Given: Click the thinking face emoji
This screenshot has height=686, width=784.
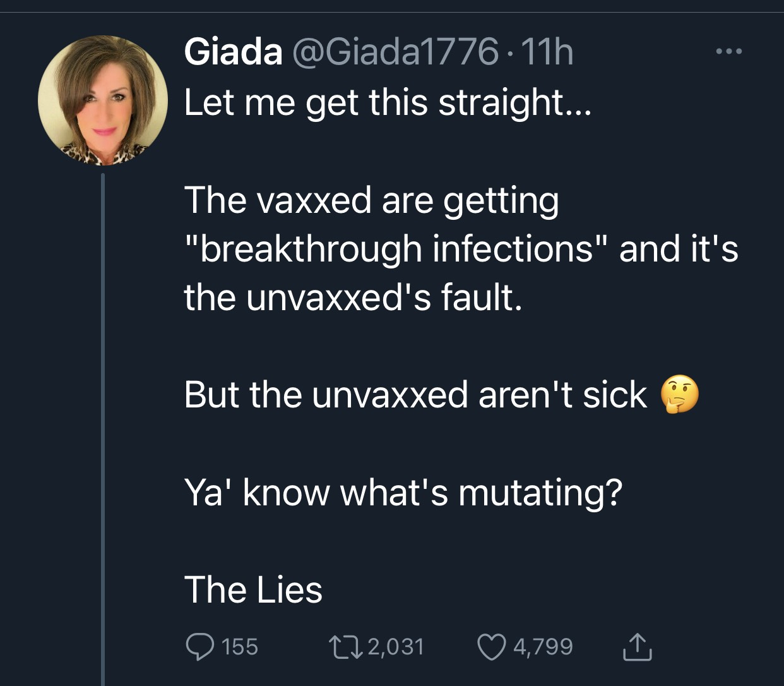Looking at the screenshot, I should [679, 394].
